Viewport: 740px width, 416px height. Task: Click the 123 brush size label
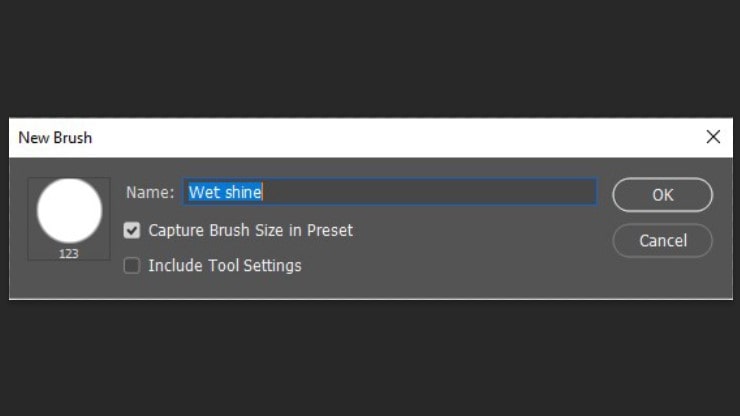tap(69, 254)
